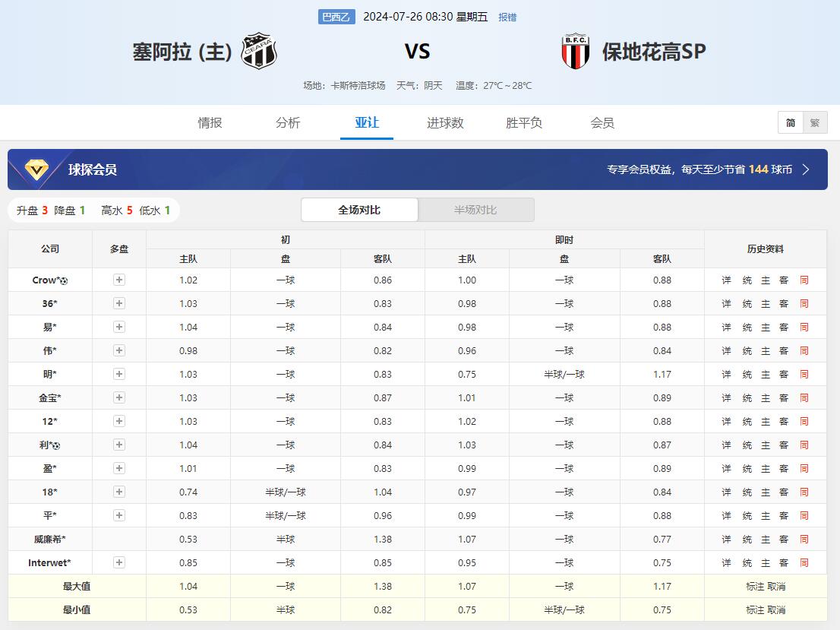
Task: Click the red 同 icon in 明* row
Action: point(804,375)
